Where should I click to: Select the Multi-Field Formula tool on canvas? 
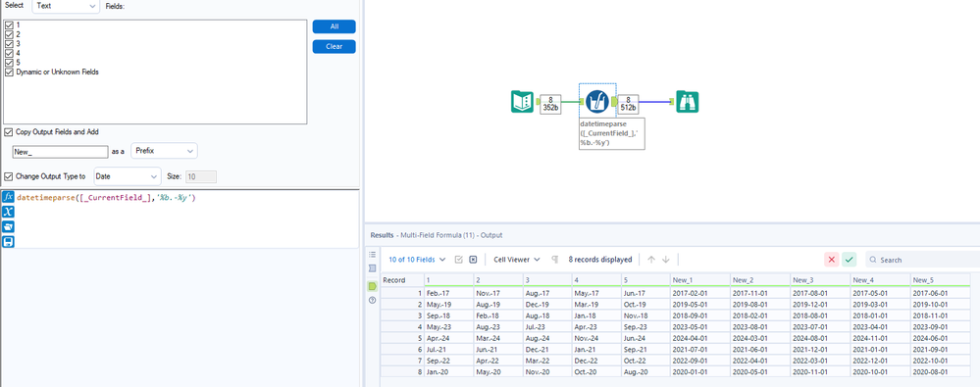597,101
